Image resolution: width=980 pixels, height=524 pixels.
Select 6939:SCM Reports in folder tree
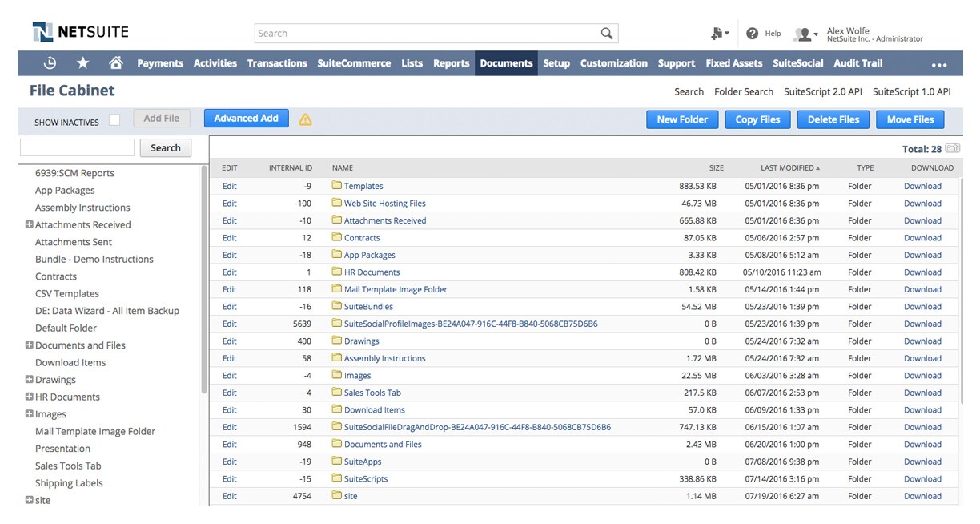pyautogui.click(x=74, y=173)
